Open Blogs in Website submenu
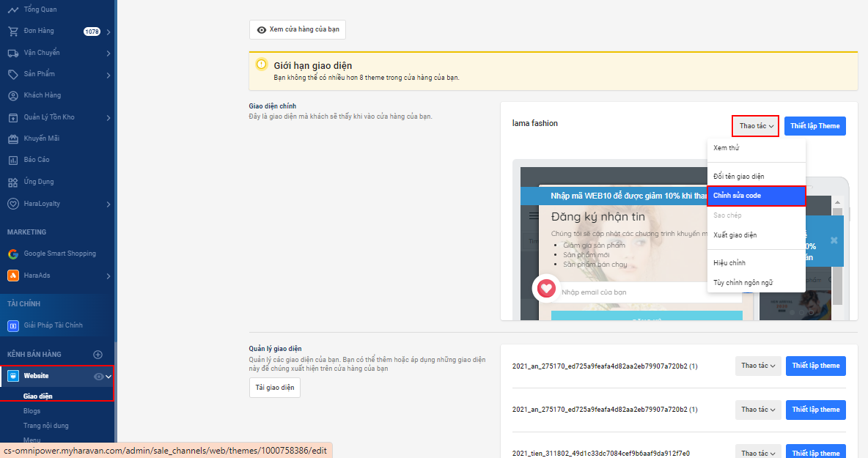 pyautogui.click(x=32, y=411)
